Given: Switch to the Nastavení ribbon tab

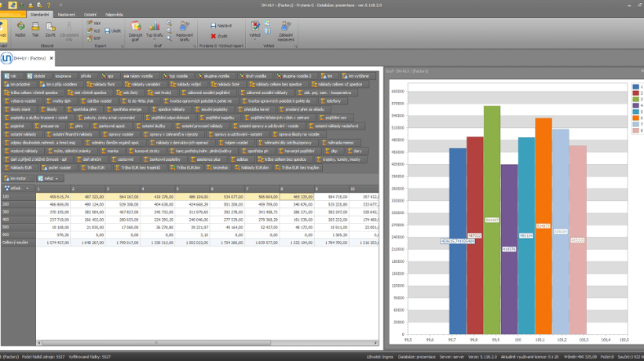Looking at the screenshot, I should (x=67, y=14).
